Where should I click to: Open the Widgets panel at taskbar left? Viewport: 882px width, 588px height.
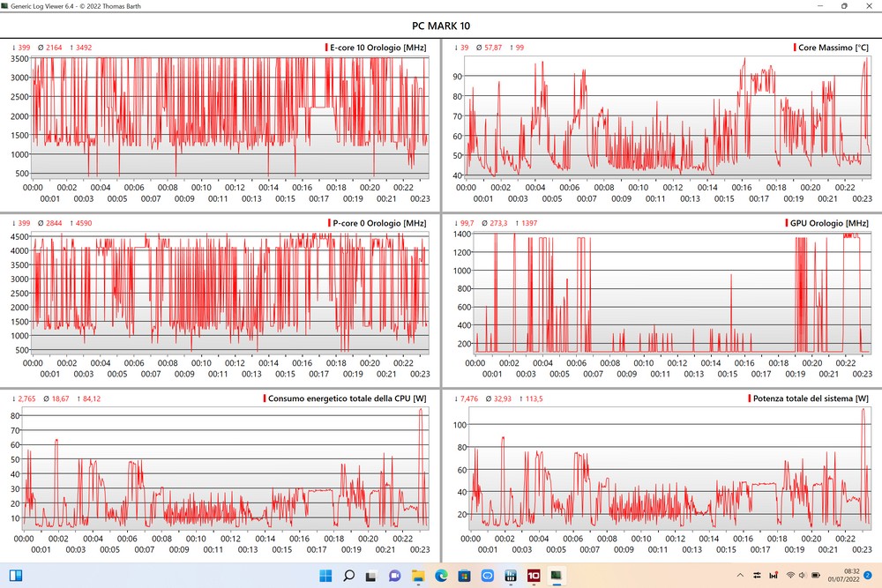coord(16,576)
